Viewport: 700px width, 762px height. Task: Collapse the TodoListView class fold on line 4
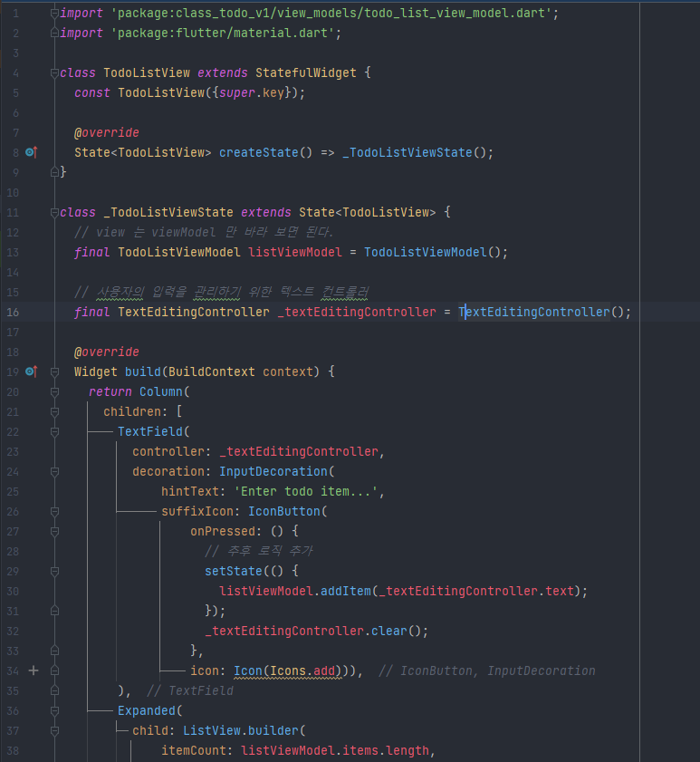point(55,72)
